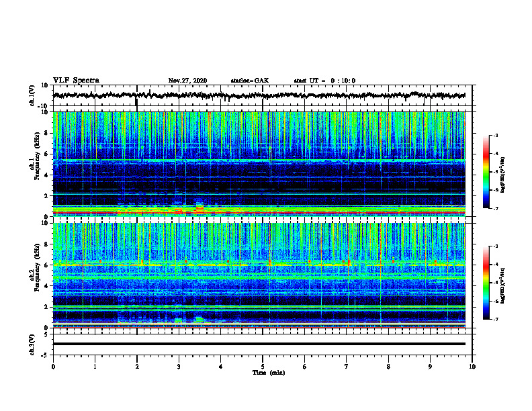Click the ch.1 Frequency (kHz) axis label
Screen dimensions: 532x411
pos(35,154)
